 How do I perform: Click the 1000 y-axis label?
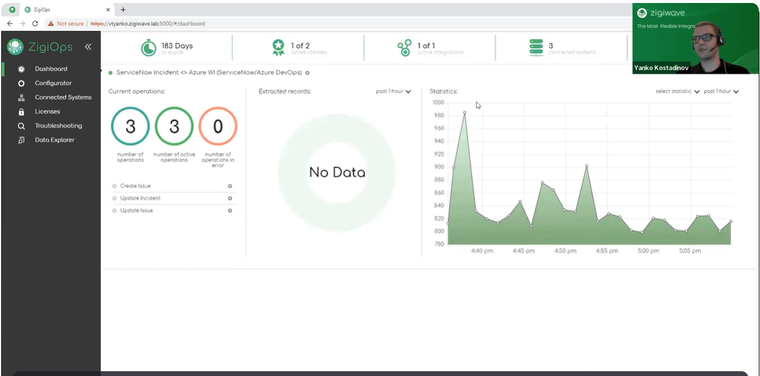coord(438,103)
